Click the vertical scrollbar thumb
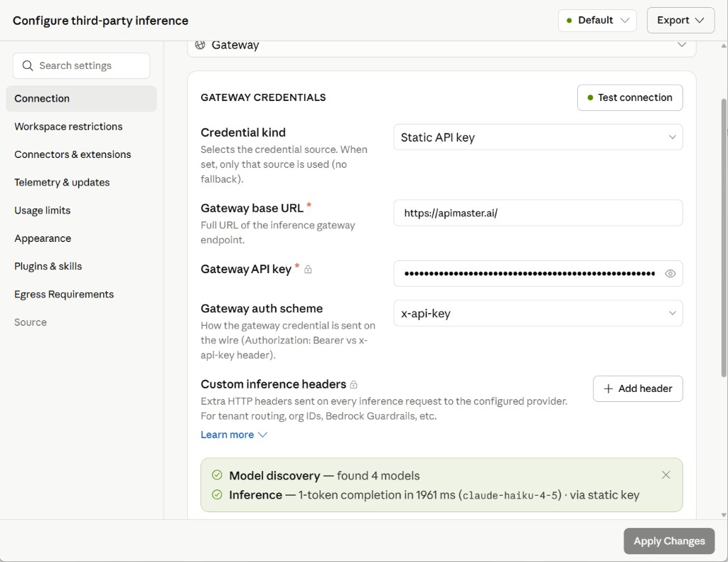 (x=723, y=238)
